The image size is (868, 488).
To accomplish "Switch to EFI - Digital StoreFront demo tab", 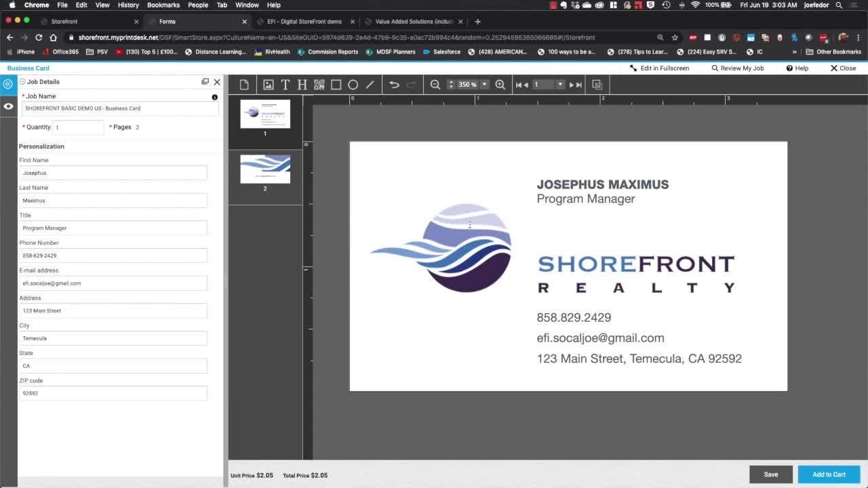I will click(x=304, y=22).
